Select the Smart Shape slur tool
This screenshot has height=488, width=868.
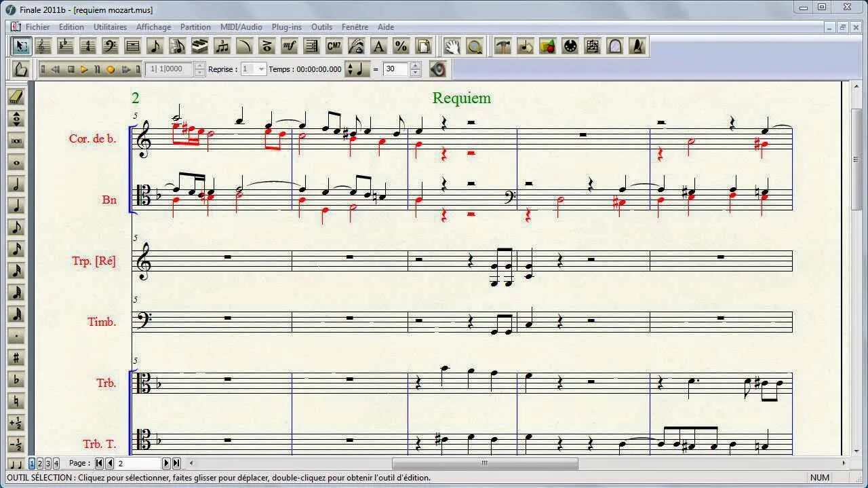[244, 46]
